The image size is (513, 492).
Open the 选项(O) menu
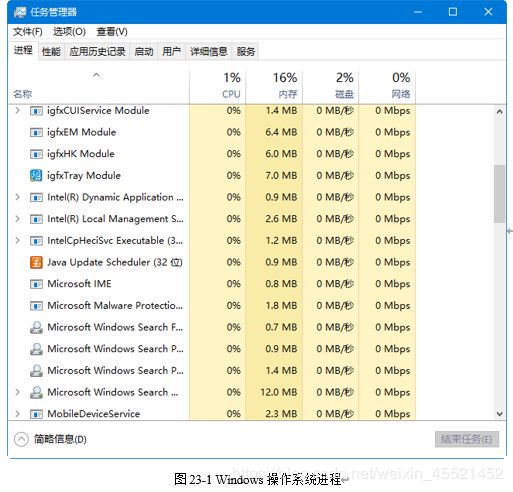coord(69,32)
